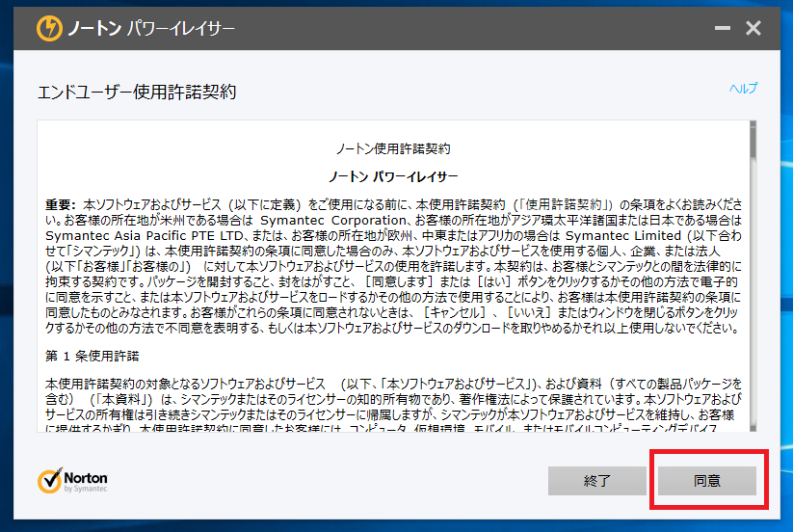Click the 第 1 条使用許諾 section heading
The height and width of the screenshot is (532, 793).
click(93, 356)
